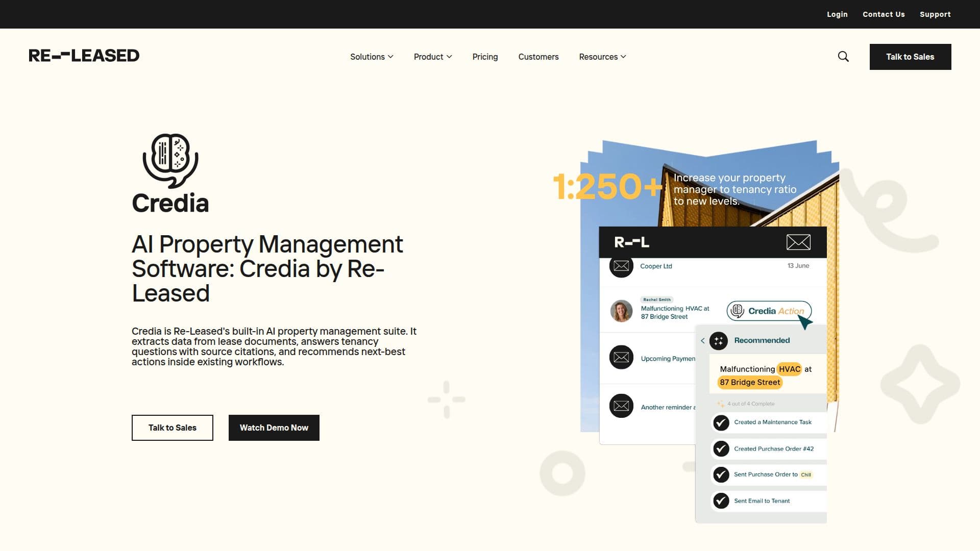Screen dimensions: 980x551
Task: Click the mail icon beside Another reminder
Action: point(621,406)
